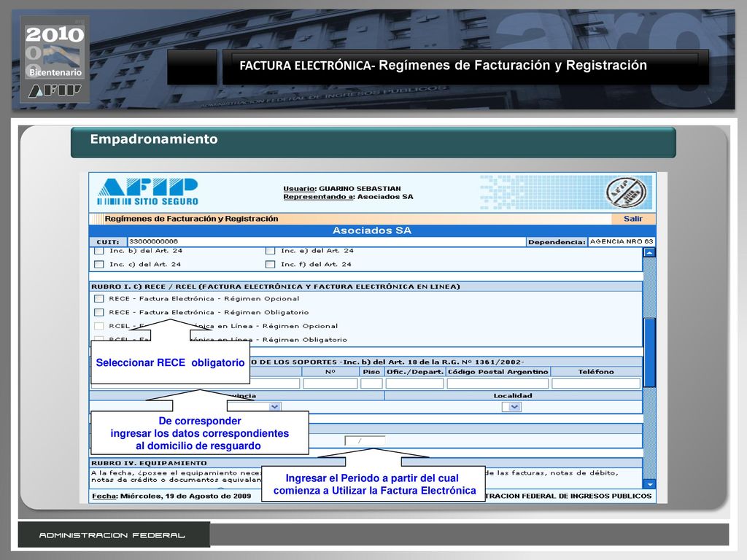The height and width of the screenshot is (560, 747).
Task: Toggle the RCEL en Línea Régimen Opcional checkbox
Action: 99,326
